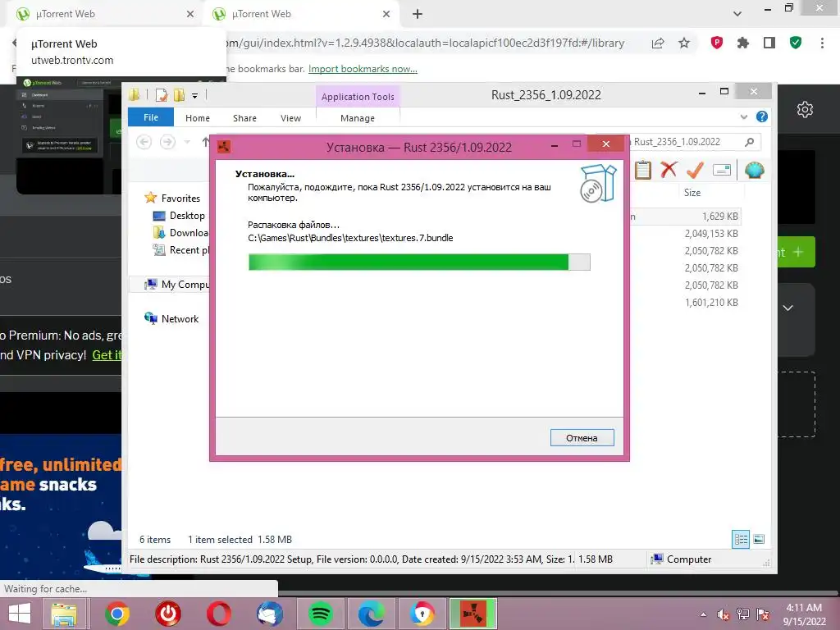Switch Explorer to large icons view
Viewport: 840px width, 630px height.
point(759,539)
